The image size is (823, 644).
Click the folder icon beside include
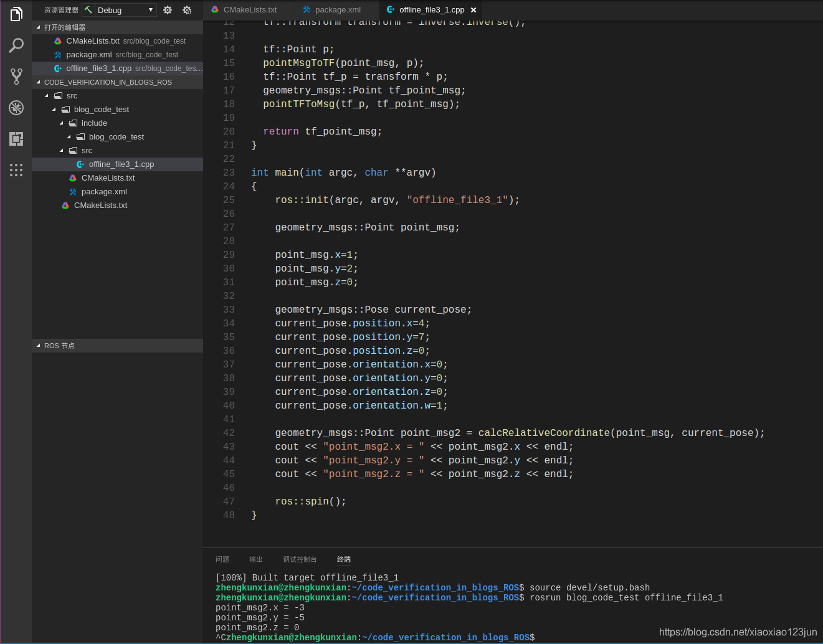(73, 123)
